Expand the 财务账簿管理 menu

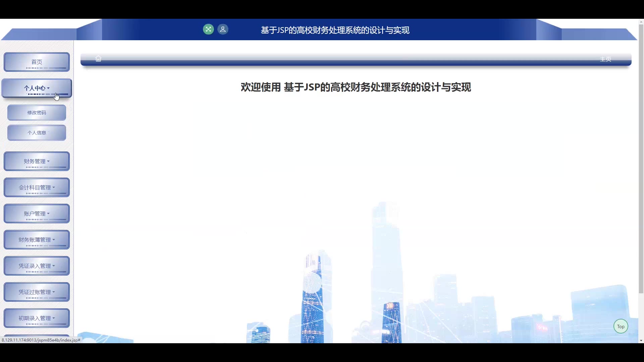click(x=37, y=240)
